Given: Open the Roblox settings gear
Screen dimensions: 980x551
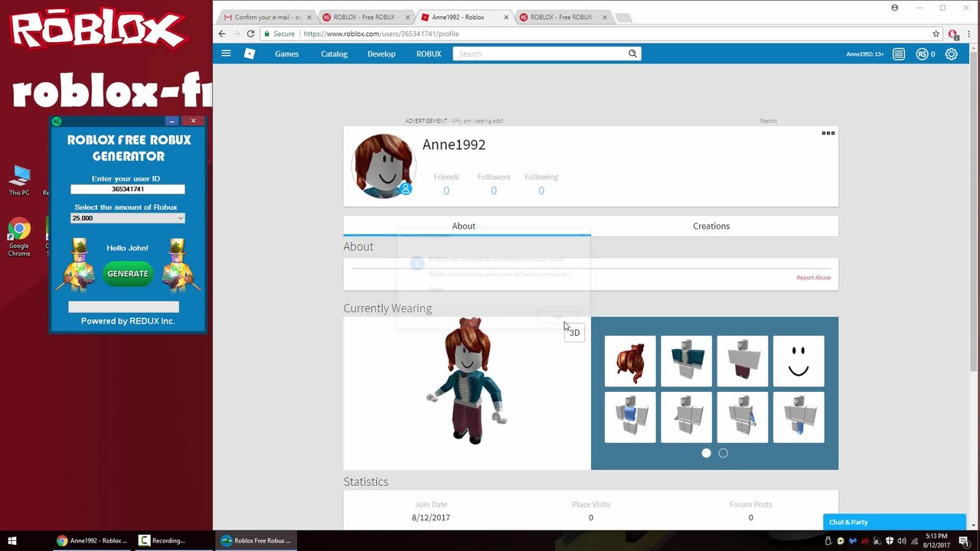Looking at the screenshot, I should pyautogui.click(x=951, y=54).
